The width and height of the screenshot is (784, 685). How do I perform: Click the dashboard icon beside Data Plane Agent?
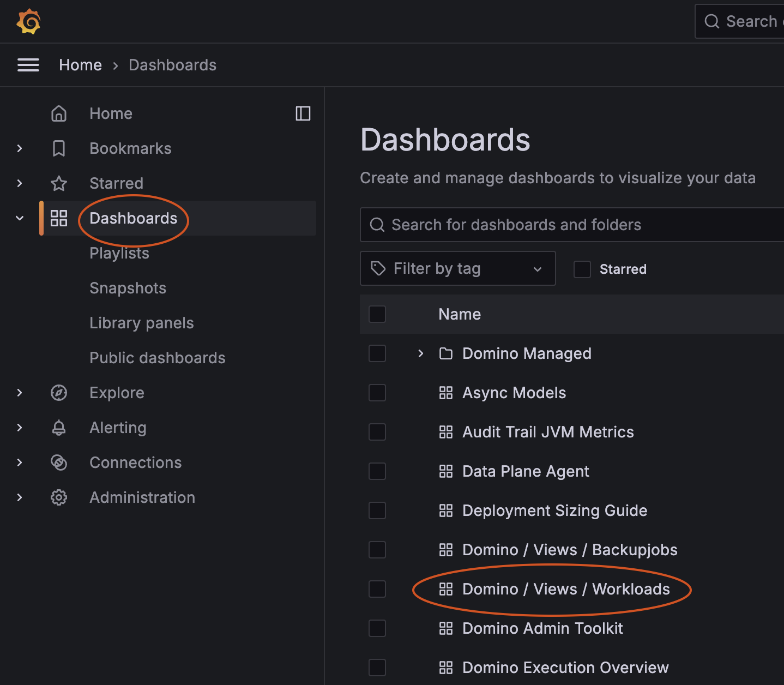point(446,471)
